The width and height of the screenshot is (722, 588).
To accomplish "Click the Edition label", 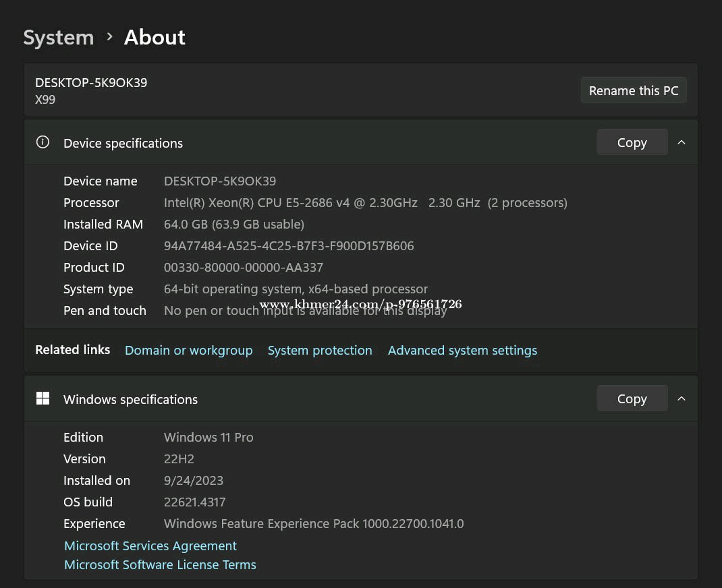I will pyautogui.click(x=84, y=438).
